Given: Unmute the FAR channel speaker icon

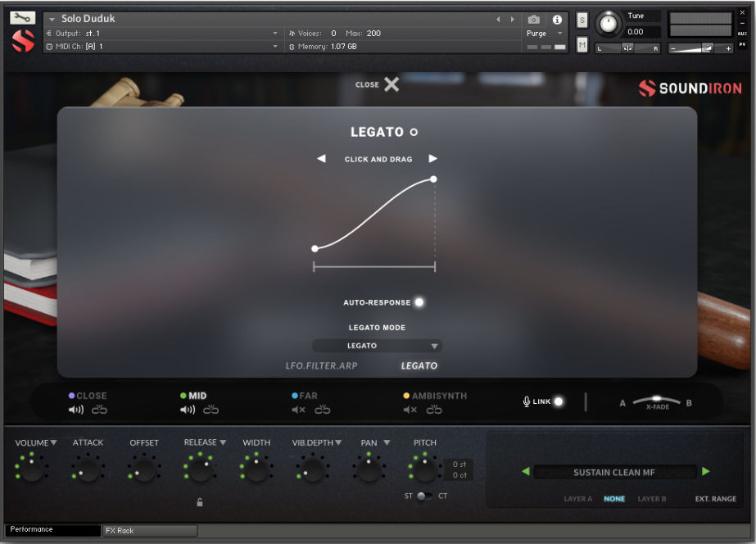Looking at the screenshot, I should tap(297, 408).
